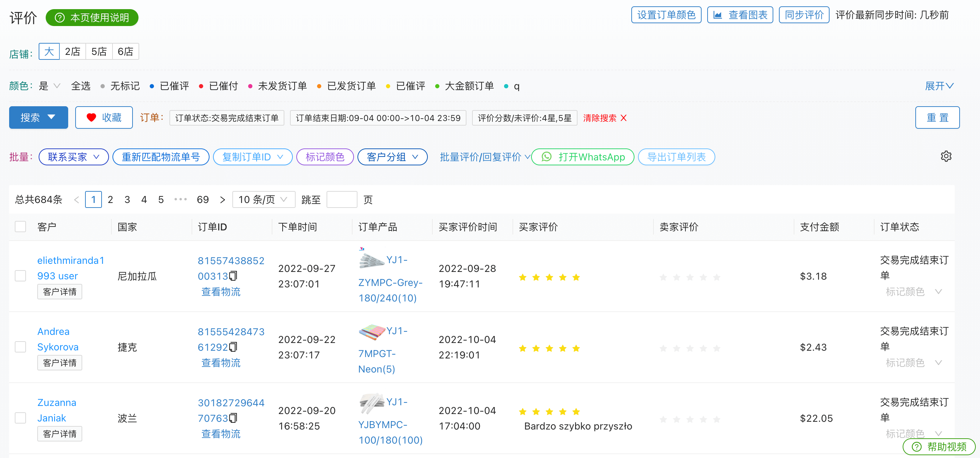Image resolution: width=980 pixels, height=458 pixels.
Task: Check the row for Zuzanna Janiak
Action: pos(20,418)
